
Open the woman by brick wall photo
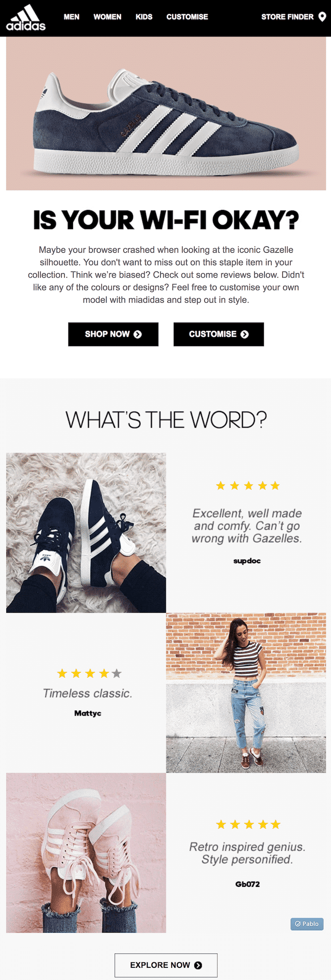coord(246,693)
